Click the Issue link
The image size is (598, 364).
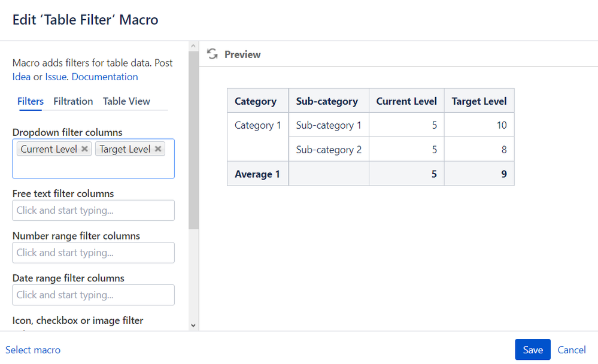point(56,77)
